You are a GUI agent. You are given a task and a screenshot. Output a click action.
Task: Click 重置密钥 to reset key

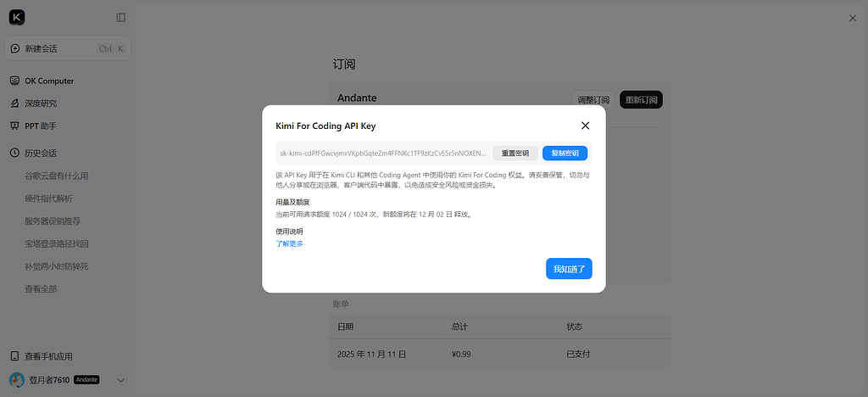[x=515, y=154]
